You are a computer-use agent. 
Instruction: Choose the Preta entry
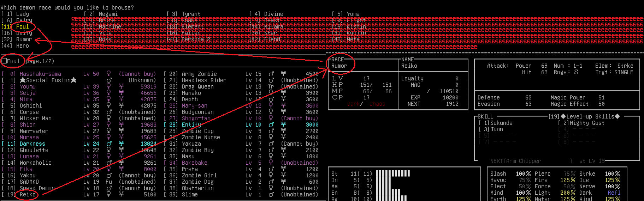click(241, 169)
